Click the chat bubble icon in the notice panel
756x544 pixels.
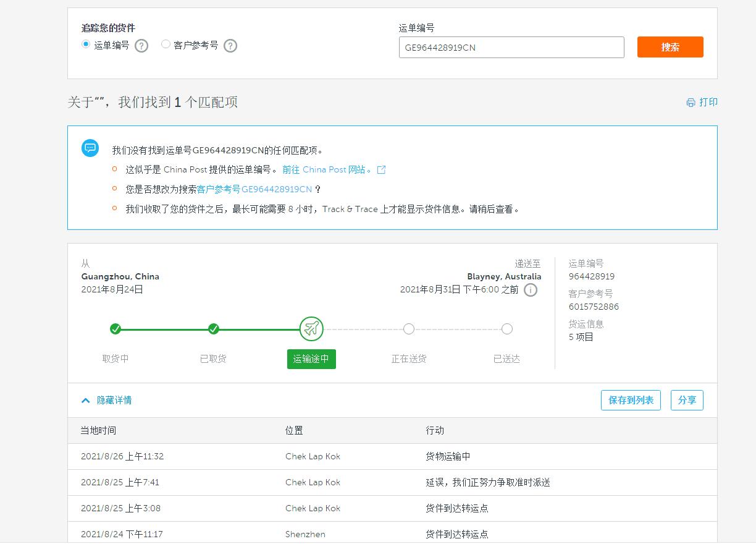coord(91,148)
